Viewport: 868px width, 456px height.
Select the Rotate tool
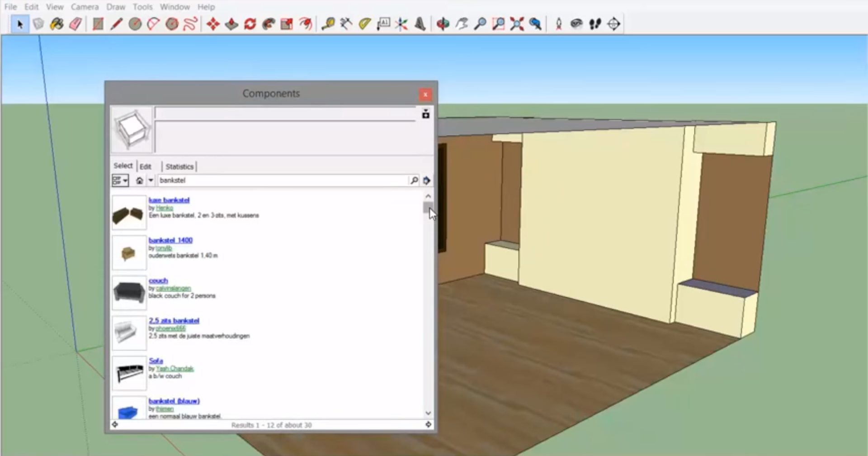(250, 24)
